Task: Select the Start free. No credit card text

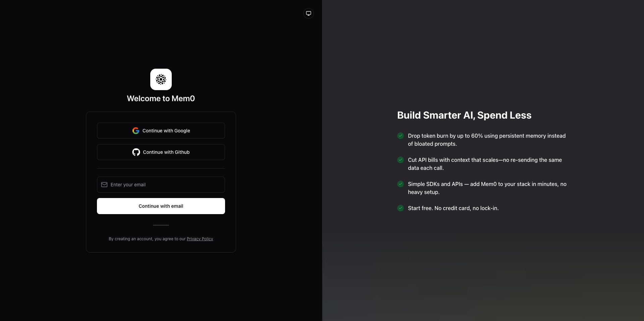Action: coord(453,208)
